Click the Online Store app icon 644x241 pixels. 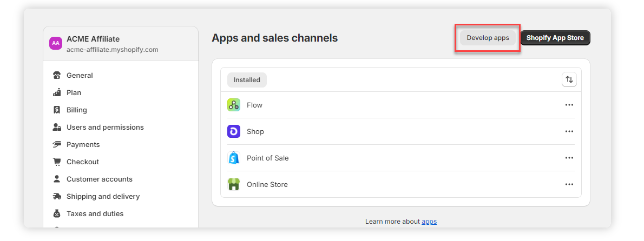click(234, 185)
